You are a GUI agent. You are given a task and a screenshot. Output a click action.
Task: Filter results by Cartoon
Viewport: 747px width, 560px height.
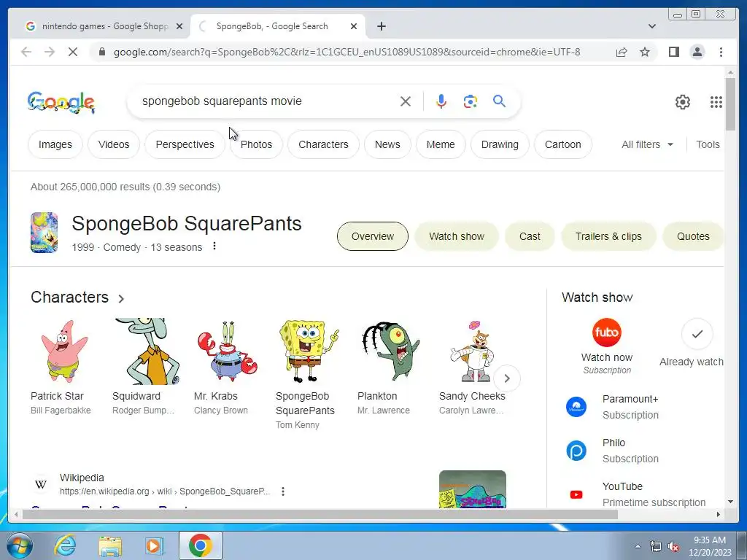click(562, 144)
